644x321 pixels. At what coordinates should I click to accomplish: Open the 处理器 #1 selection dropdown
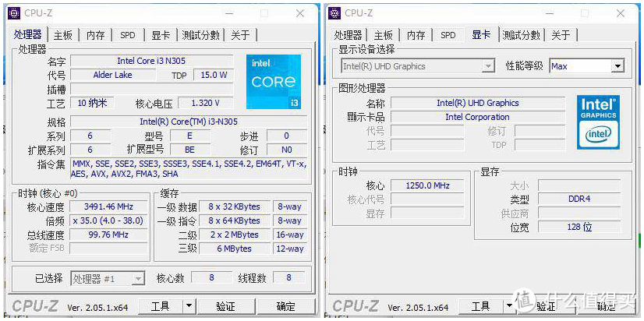pyautogui.click(x=107, y=279)
